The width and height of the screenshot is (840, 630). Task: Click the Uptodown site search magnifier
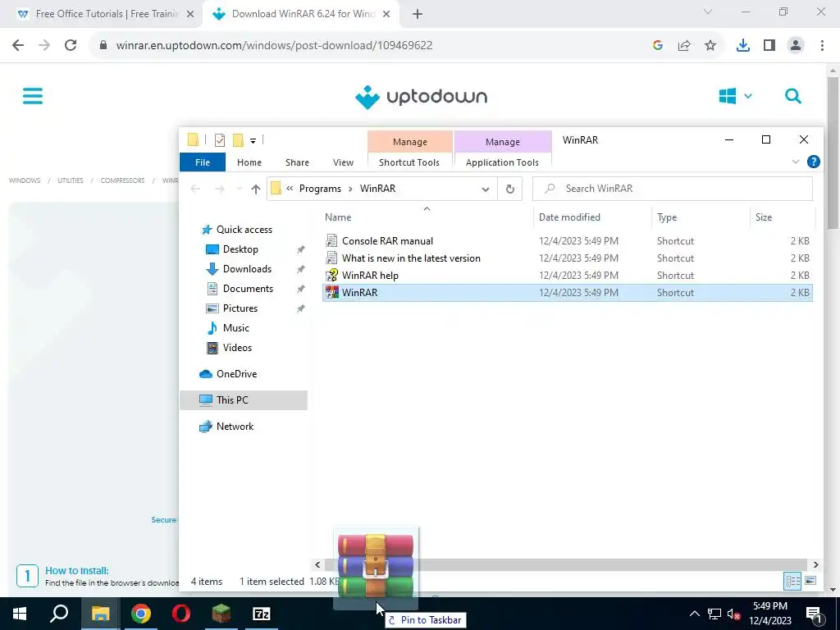(793, 97)
